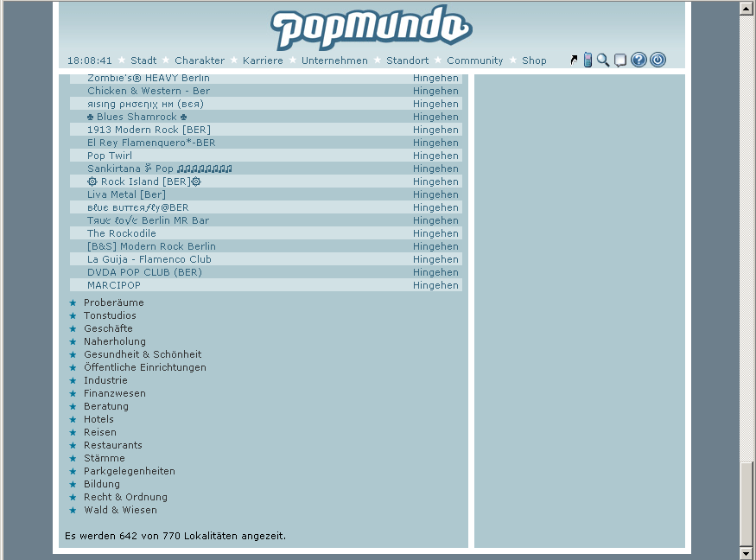Viewport: 756px width, 560px height.
Task: Click the vertical scrollbar thumb
Action: coord(746,504)
